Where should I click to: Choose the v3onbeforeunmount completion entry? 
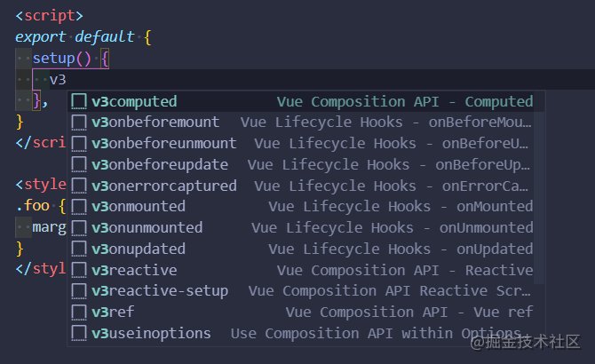[x=164, y=144]
